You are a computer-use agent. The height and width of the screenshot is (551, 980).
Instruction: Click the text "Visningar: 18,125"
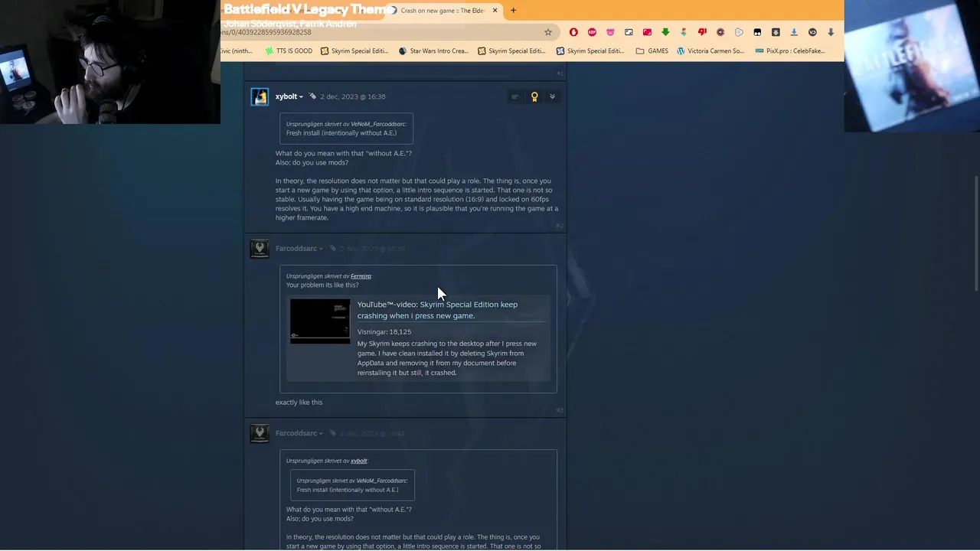(x=384, y=332)
